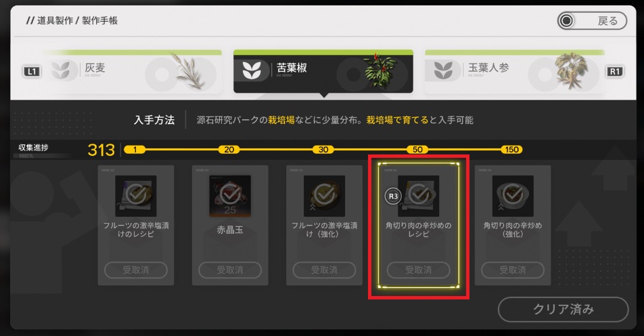Switch to the 玉葉人参 tab
This screenshot has height=336, width=644.
tap(515, 72)
